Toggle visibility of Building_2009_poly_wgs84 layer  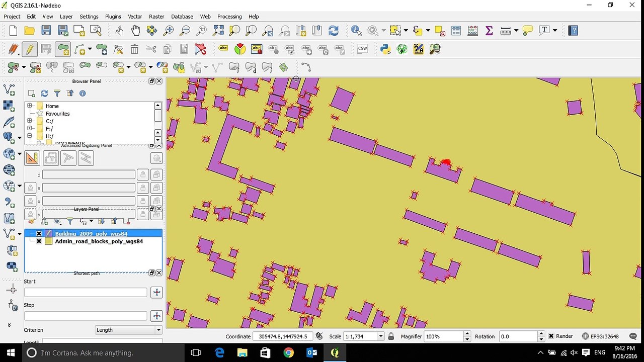pyautogui.click(x=39, y=234)
